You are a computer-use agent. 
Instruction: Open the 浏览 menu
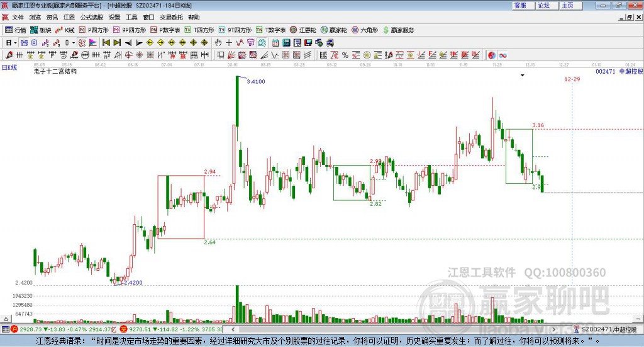tap(35, 17)
